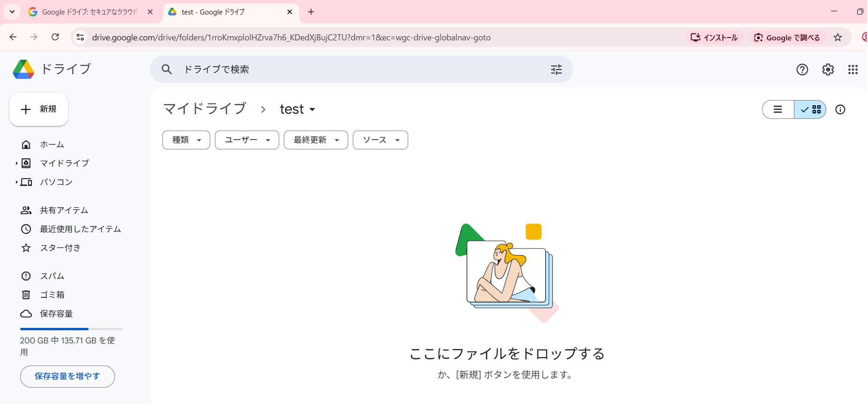Click the ここにファイルをドロップする text
868x404 pixels.
[x=507, y=353]
